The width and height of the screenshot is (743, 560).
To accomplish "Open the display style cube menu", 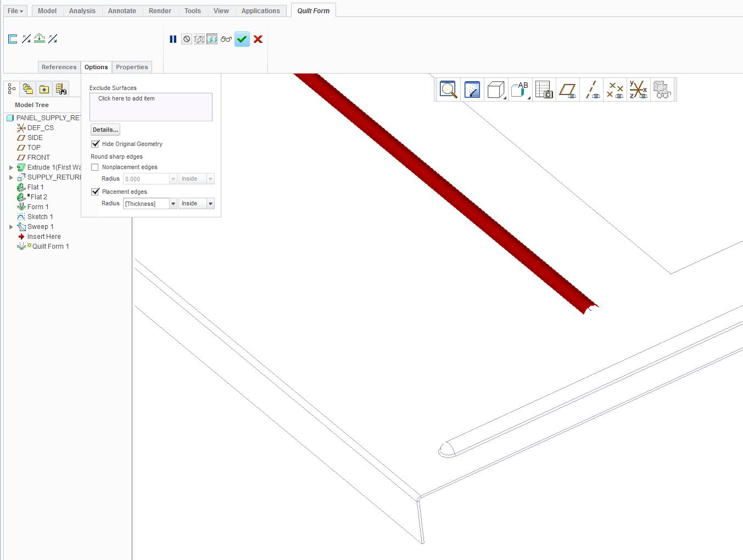I will click(496, 89).
